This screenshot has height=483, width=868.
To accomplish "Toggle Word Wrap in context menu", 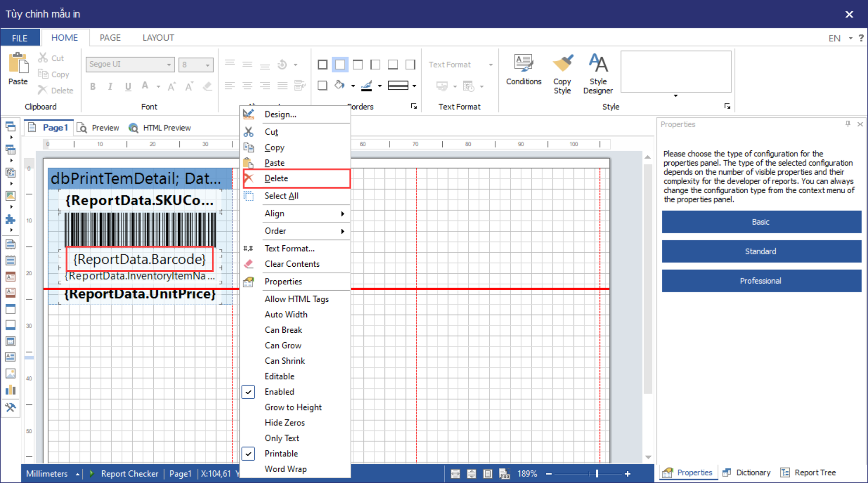I will (285, 469).
